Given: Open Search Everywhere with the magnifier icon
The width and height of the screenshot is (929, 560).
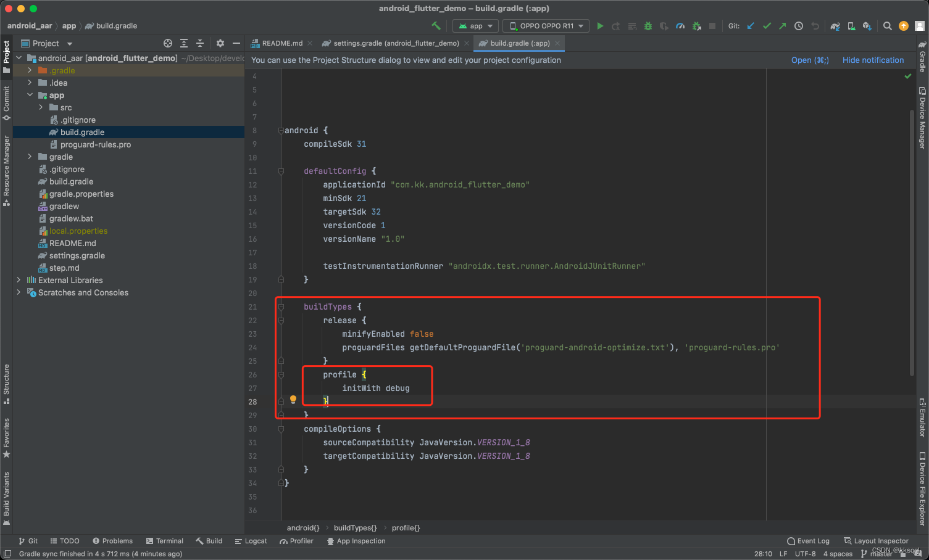Looking at the screenshot, I should point(887,26).
